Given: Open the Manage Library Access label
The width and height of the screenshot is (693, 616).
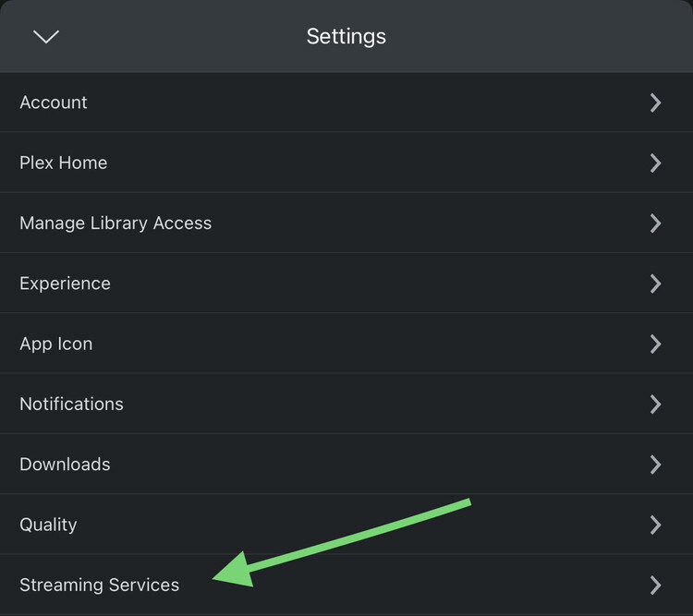Looking at the screenshot, I should [x=115, y=223].
